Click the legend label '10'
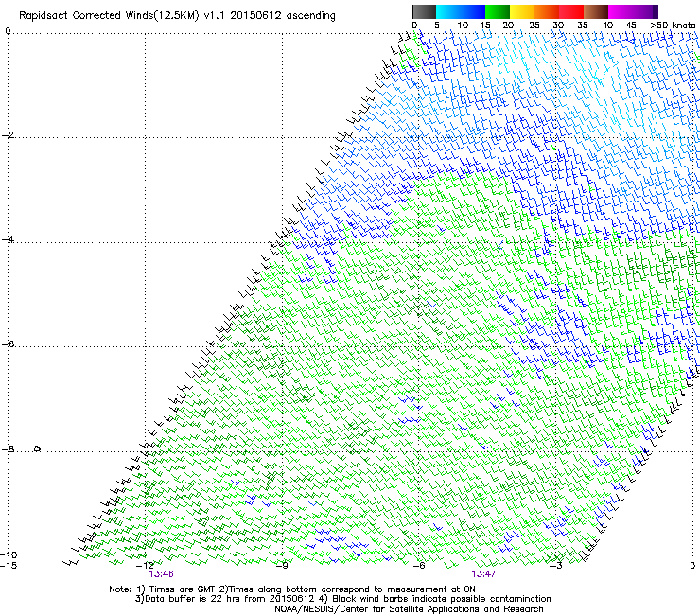 point(463,26)
